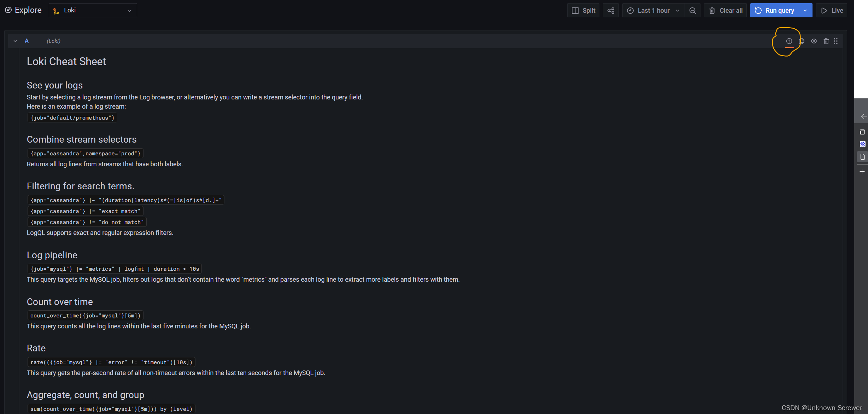The height and width of the screenshot is (414, 868).
Task: Hide query A with the eye icon
Action: click(814, 41)
